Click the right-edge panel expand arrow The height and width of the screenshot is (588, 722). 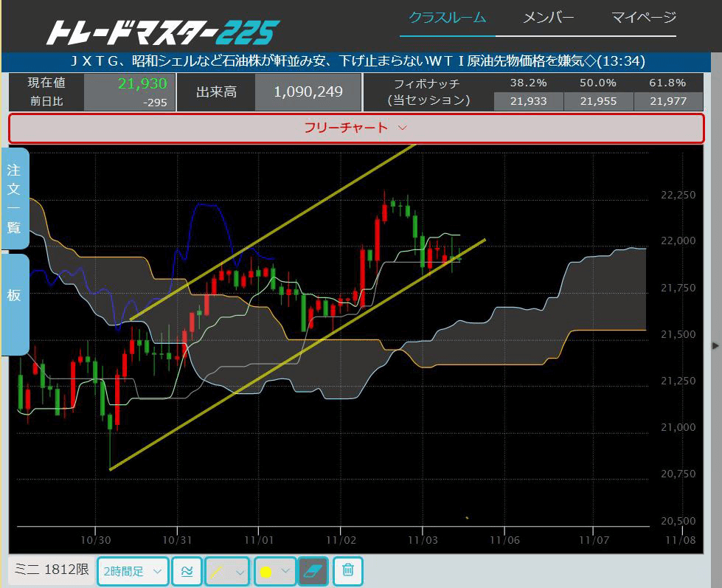715,345
